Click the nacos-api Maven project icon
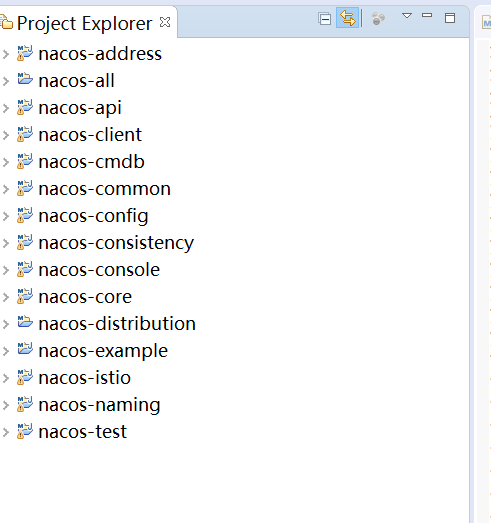This screenshot has height=523, width=491. tap(25, 107)
